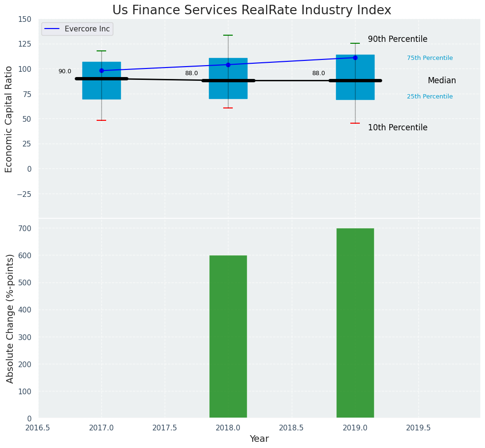
Task: Click the 88.0 median label beside 2018 box
Action: click(x=191, y=74)
